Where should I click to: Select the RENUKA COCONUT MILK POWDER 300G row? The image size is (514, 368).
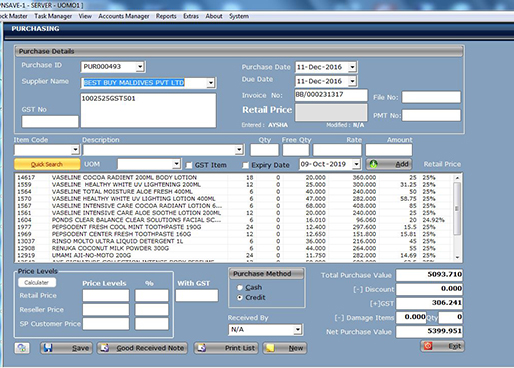[x=234, y=248]
